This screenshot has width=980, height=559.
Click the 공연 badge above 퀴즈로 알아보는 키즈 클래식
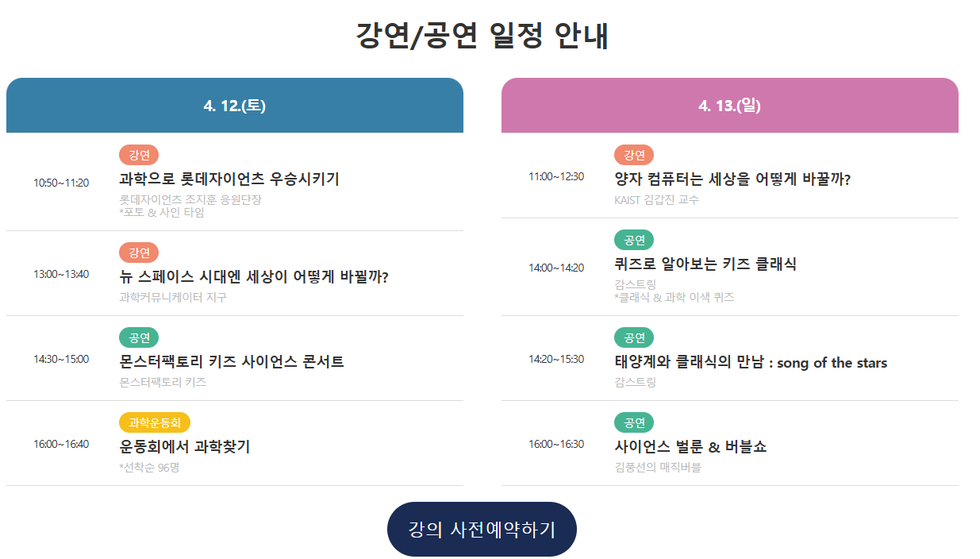point(634,239)
